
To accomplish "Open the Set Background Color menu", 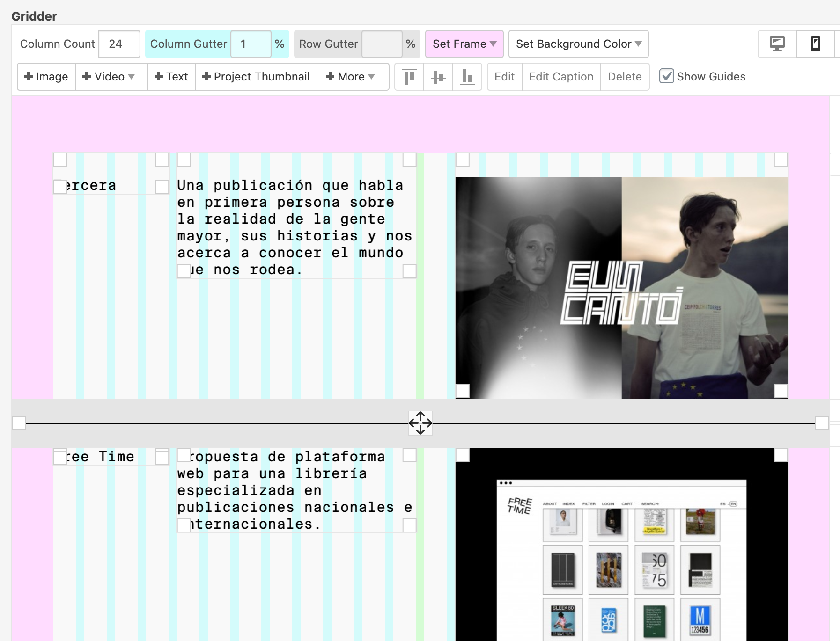I will [x=578, y=44].
